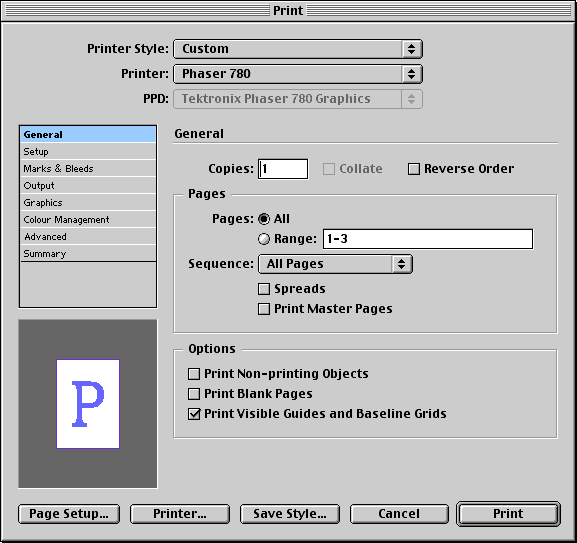Open the Marks & Bleeds panel
This screenshot has width=577, height=543.
[88, 168]
